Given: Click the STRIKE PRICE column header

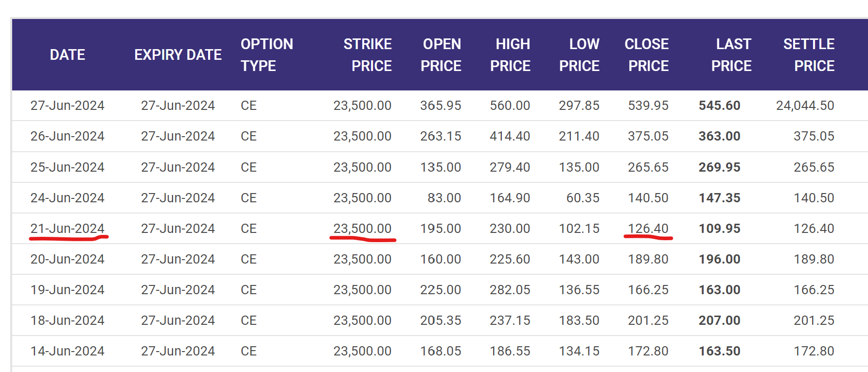Looking at the screenshot, I should tap(367, 54).
